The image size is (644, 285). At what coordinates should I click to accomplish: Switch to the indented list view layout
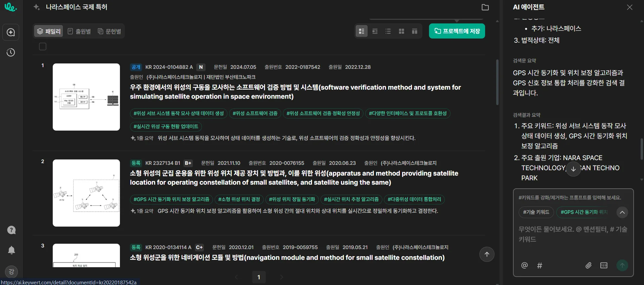point(375,31)
